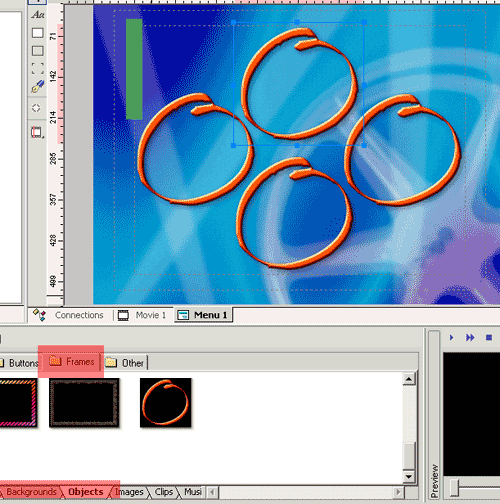The height and width of the screenshot is (504, 500).
Task: Click the preview position slider handle
Action: (454, 489)
